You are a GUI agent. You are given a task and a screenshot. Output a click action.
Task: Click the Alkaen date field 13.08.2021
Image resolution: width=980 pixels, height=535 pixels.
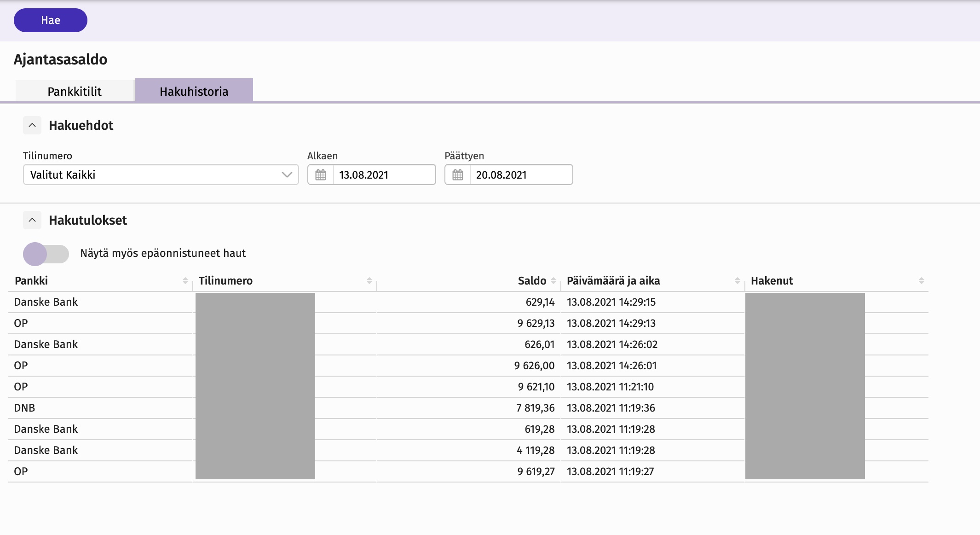click(384, 175)
